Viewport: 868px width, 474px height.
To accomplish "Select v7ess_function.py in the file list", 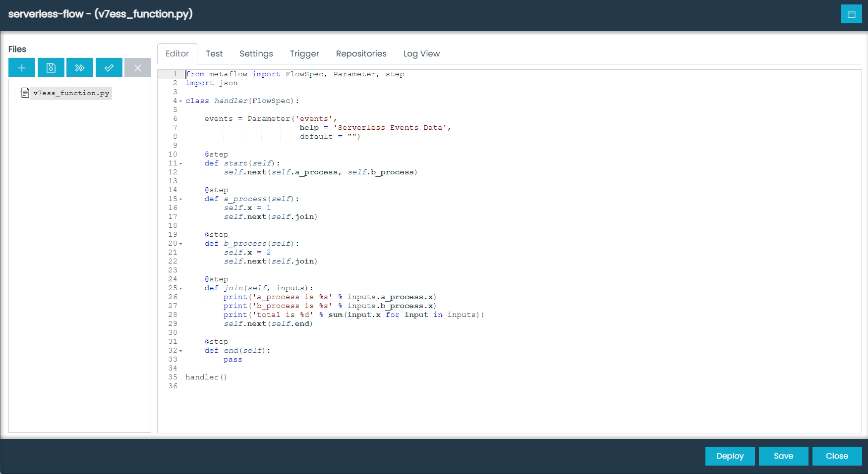I will click(71, 93).
